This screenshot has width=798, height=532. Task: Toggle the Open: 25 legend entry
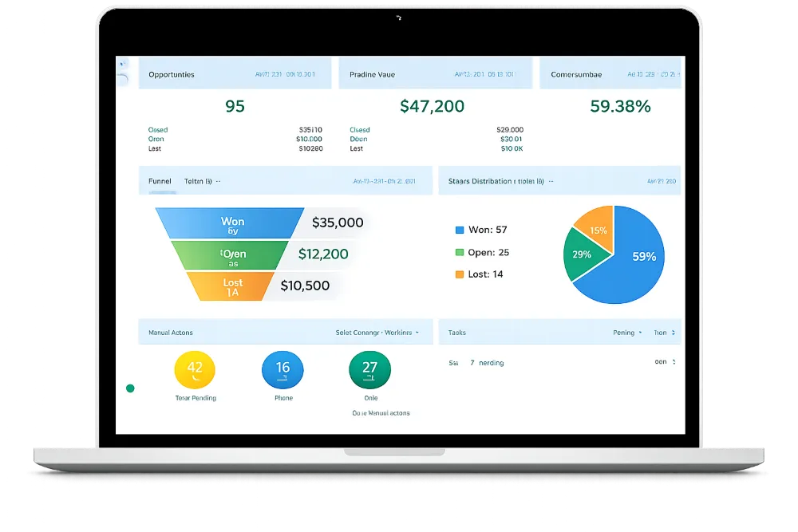coord(482,252)
